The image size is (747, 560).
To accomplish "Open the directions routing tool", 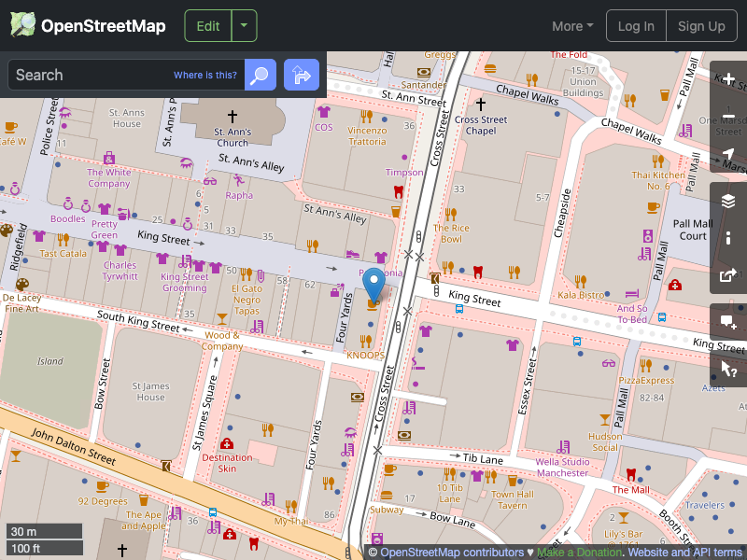I will pos(301,75).
